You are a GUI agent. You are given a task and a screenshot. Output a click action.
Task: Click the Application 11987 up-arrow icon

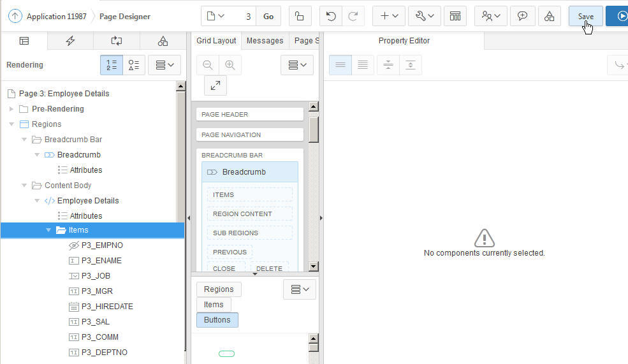[15, 16]
